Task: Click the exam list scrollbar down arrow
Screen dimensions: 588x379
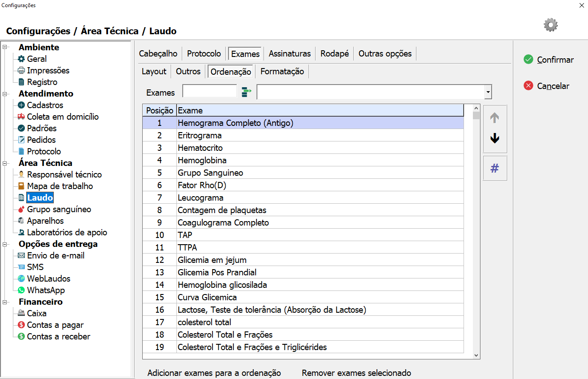Action: coord(476,355)
